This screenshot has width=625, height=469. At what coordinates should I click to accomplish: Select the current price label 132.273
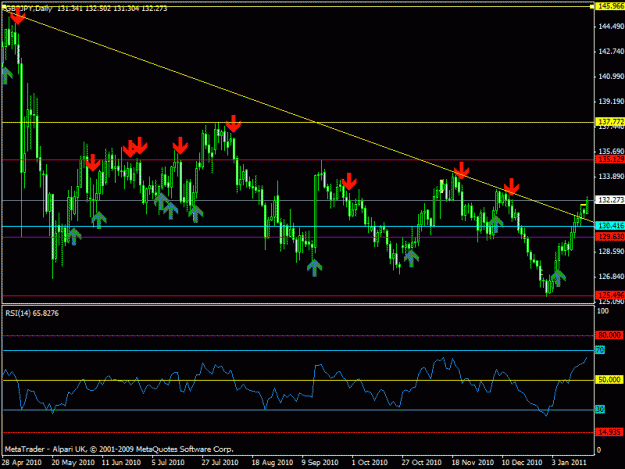[x=610, y=200]
